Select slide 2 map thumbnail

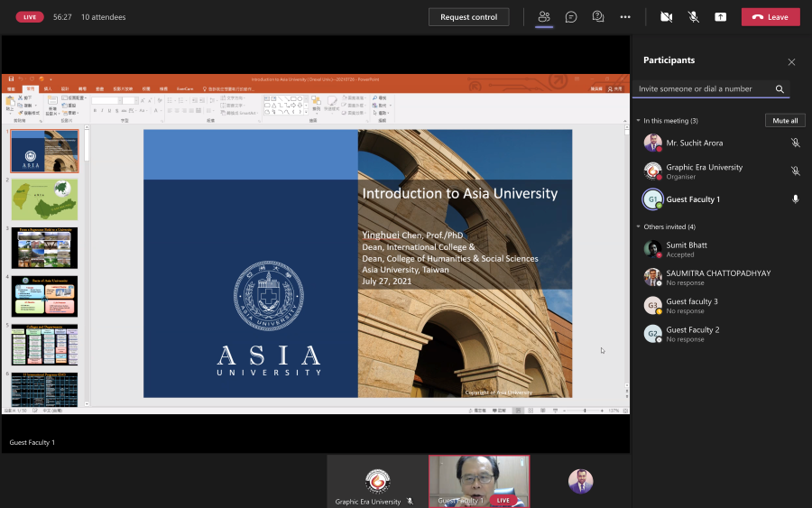44,199
